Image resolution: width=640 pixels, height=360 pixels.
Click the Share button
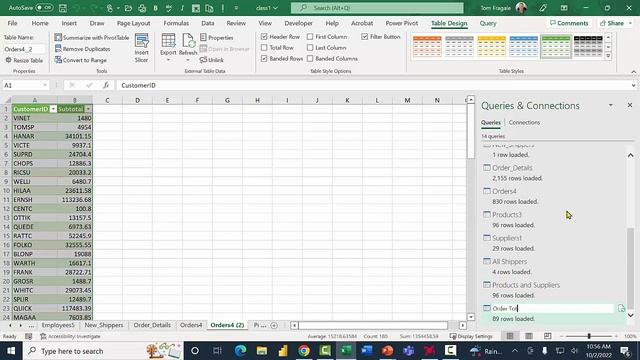coord(616,23)
